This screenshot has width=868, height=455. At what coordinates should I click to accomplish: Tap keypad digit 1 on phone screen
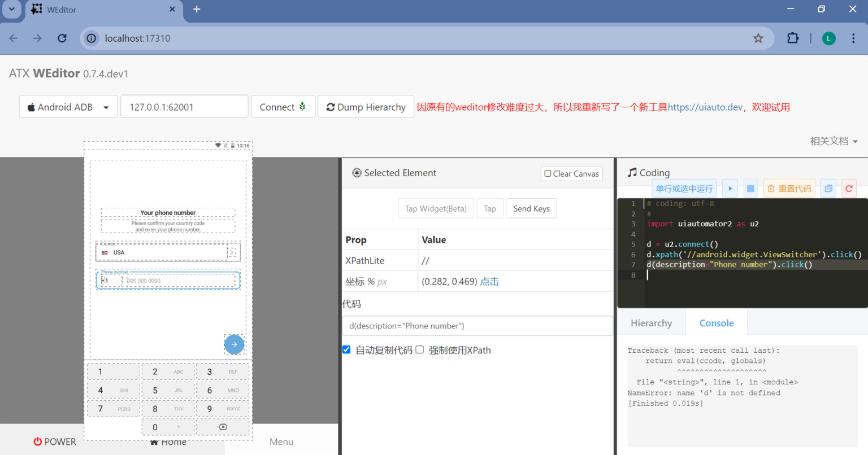(113, 371)
